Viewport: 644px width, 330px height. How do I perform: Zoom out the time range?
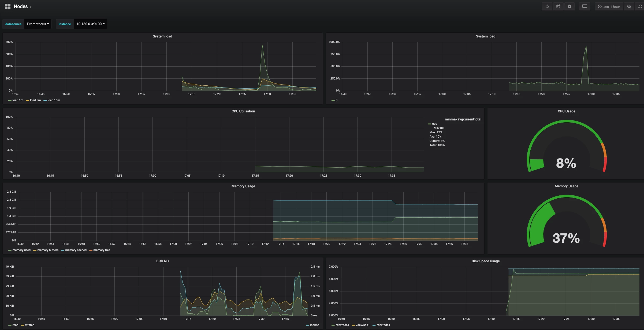(x=629, y=7)
